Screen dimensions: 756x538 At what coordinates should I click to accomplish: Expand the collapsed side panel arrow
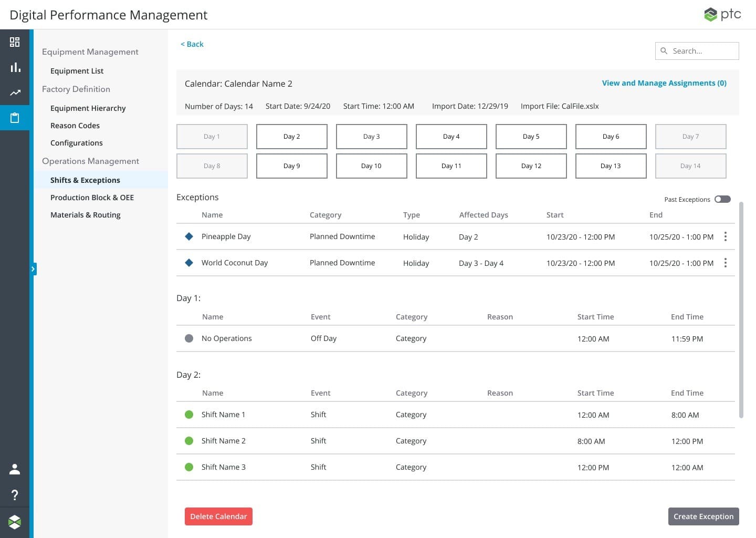tap(33, 269)
